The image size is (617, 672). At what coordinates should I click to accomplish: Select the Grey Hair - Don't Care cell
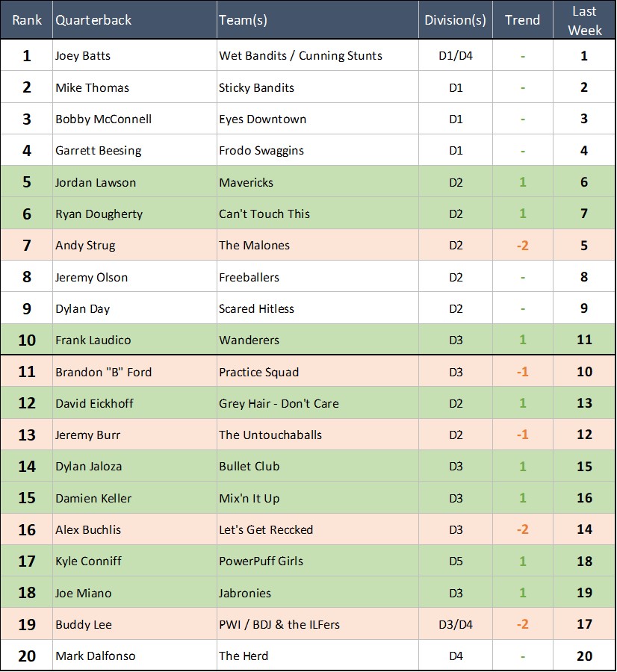tap(279, 403)
